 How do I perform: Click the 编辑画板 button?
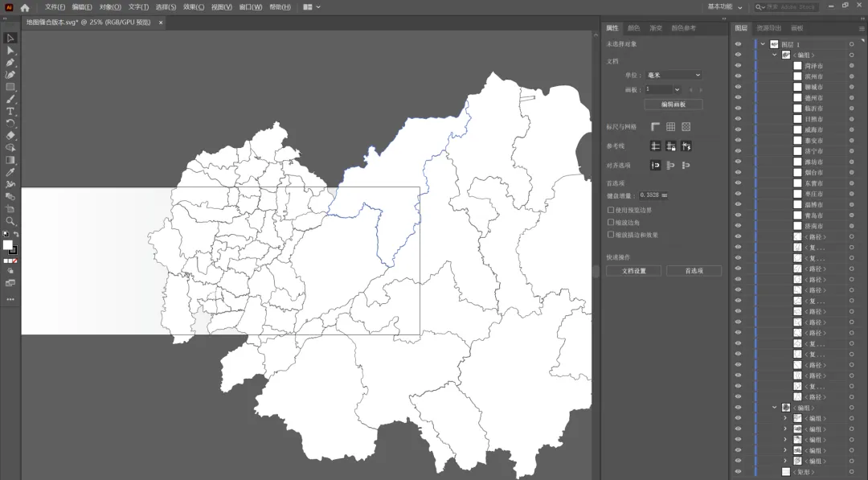coord(674,104)
